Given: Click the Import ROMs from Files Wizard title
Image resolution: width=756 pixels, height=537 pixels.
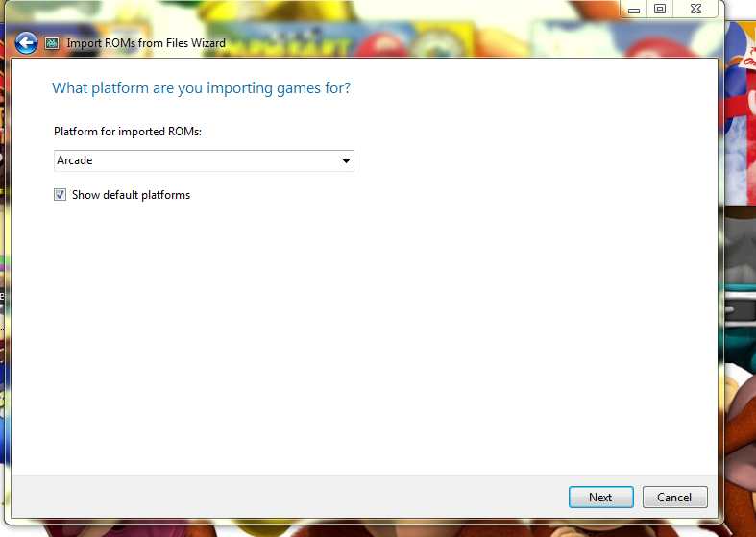Looking at the screenshot, I should (x=146, y=43).
